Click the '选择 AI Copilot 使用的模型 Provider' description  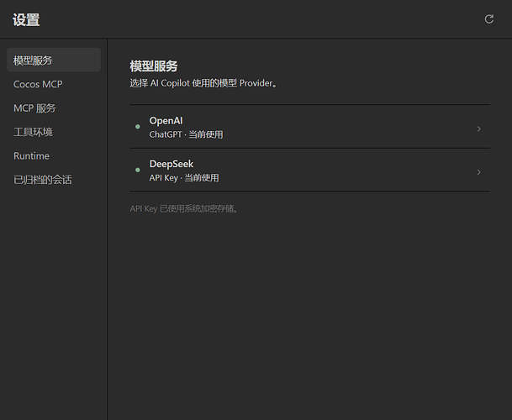pos(203,83)
